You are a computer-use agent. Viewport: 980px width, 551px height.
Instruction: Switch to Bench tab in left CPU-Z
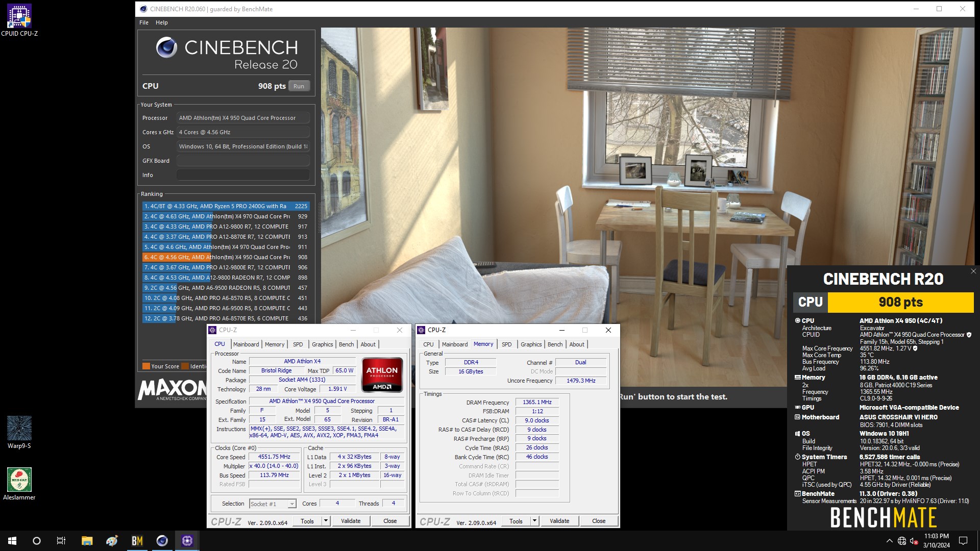click(x=347, y=344)
